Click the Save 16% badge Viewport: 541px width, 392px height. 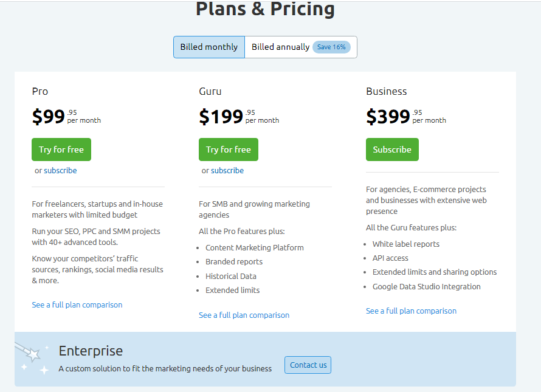point(331,47)
